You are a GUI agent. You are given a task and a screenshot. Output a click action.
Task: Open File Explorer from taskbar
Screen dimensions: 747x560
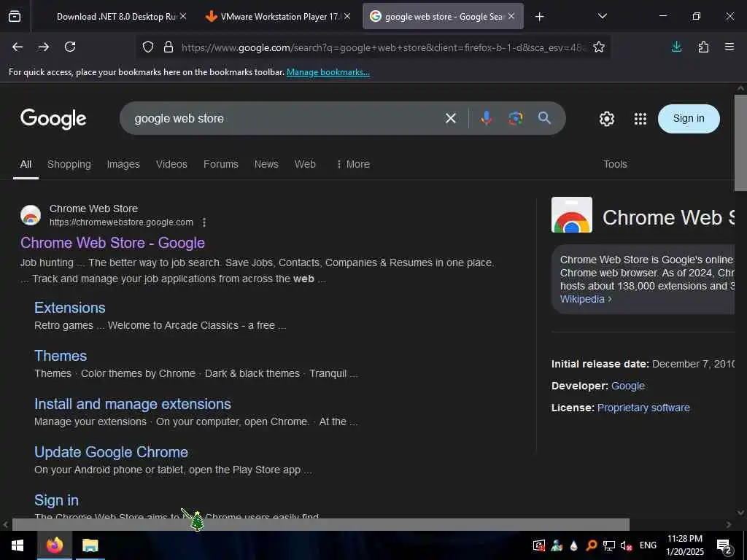pos(90,545)
